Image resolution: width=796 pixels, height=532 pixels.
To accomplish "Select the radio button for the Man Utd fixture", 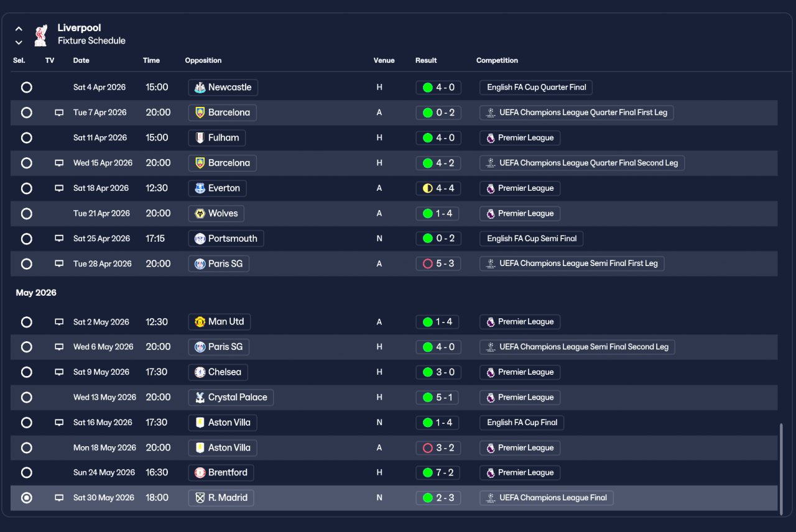I will (x=26, y=322).
